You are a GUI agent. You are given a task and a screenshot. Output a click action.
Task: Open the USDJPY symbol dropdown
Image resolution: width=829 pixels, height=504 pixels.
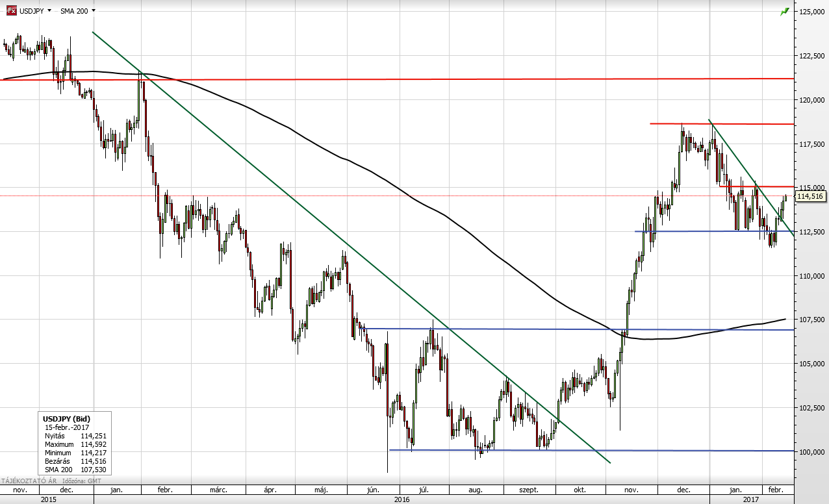click(x=49, y=11)
